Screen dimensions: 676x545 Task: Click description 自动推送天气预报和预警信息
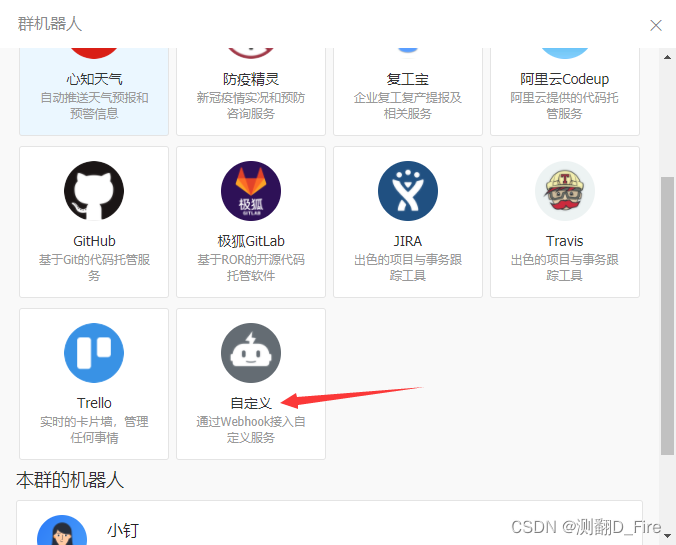(94, 105)
